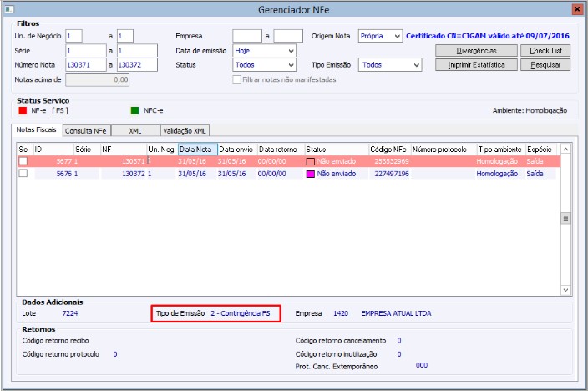Image resolution: width=588 pixels, height=391 pixels.
Task: Click the Número Nota field with 130372
Action: pyautogui.click(x=137, y=65)
